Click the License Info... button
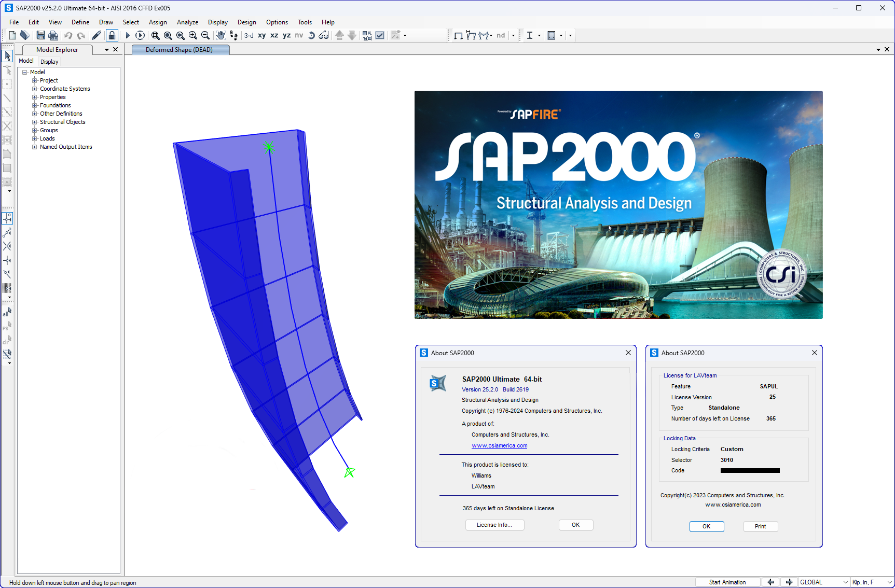Viewport: 895px width, 588px height. 494,525
